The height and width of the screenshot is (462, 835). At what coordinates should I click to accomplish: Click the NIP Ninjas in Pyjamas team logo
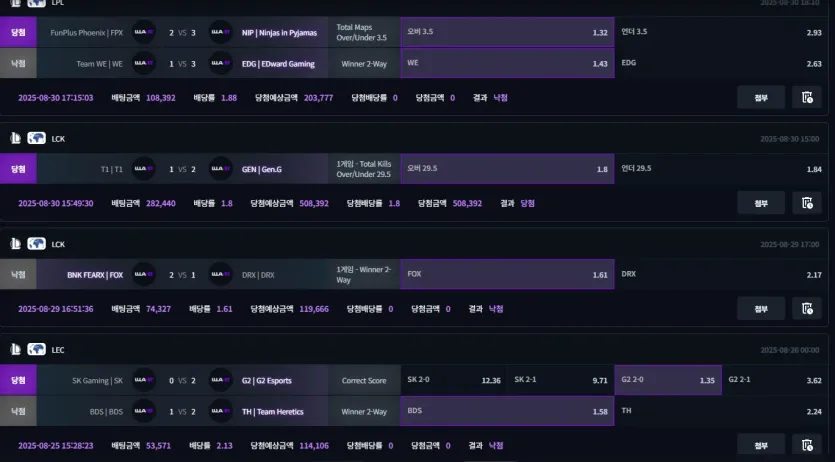point(220,32)
